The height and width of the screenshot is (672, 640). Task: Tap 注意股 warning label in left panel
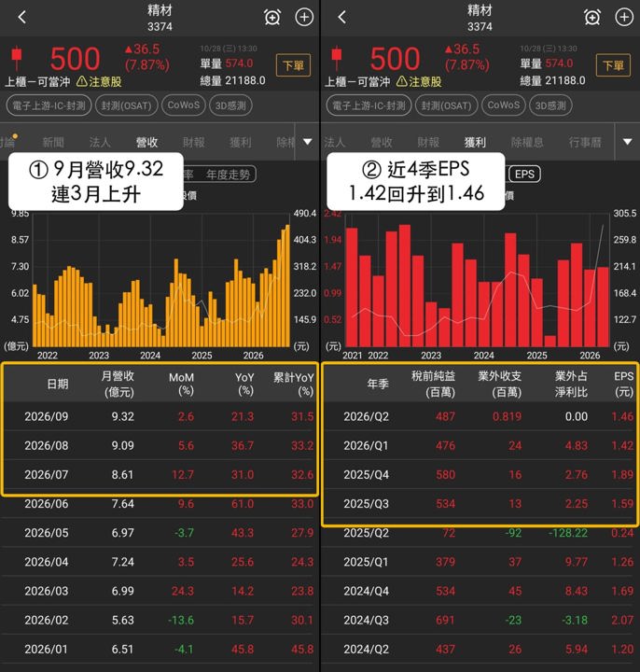click(99, 81)
